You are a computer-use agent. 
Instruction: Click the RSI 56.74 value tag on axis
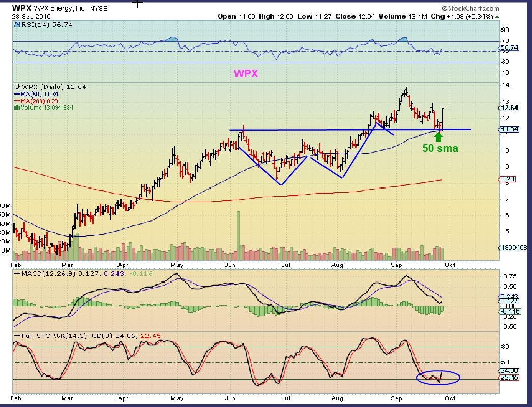click(x=510, y=48)
